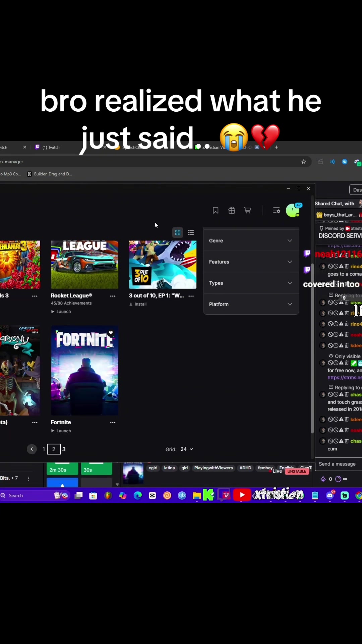Open CapCut from the taskbar
Screen dimensions: 362x644
(152, 495)
